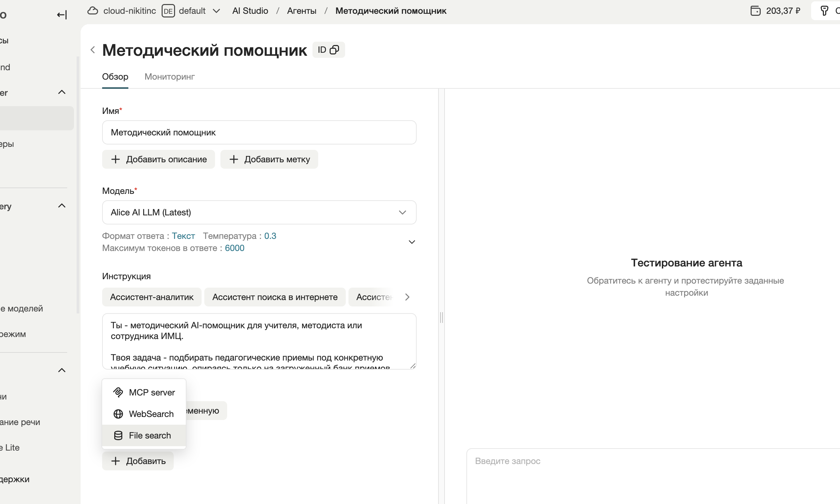The width and height of the screenshot is (840, 504).
Task: Click the Добавить button with plus
Action: pos(138,461)
